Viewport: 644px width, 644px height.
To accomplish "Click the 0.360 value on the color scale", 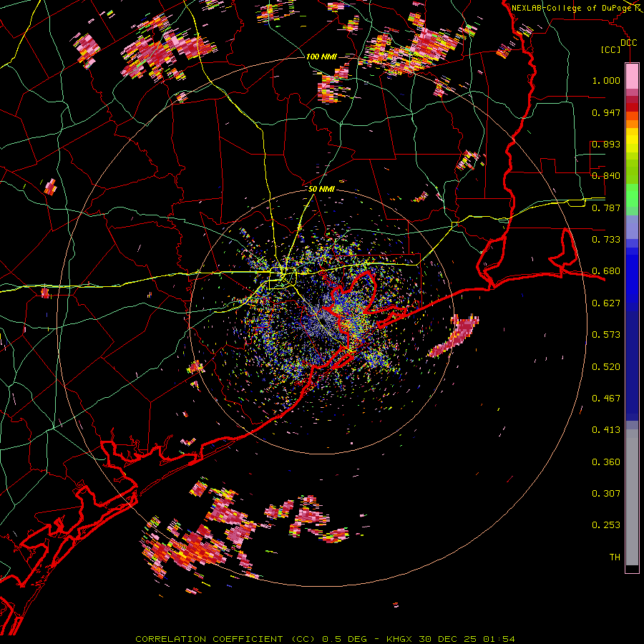I will pos(606,462).
